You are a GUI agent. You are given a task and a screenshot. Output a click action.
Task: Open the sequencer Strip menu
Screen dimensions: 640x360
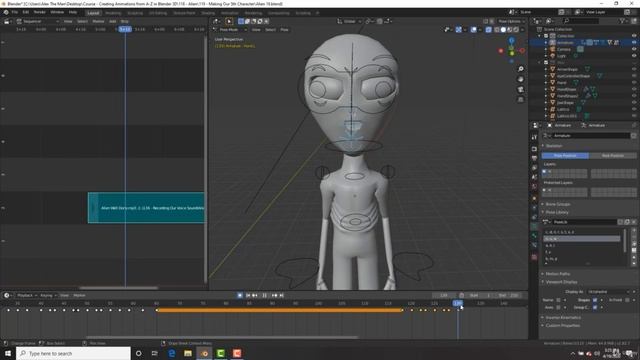tap(124, 21)
